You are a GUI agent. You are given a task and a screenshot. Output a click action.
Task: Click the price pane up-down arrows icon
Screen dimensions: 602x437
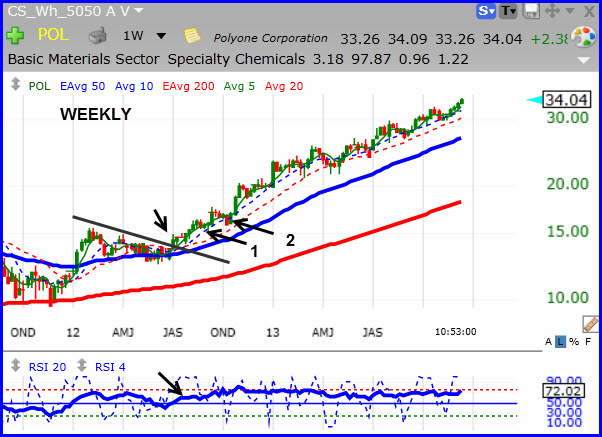(15, 84)
